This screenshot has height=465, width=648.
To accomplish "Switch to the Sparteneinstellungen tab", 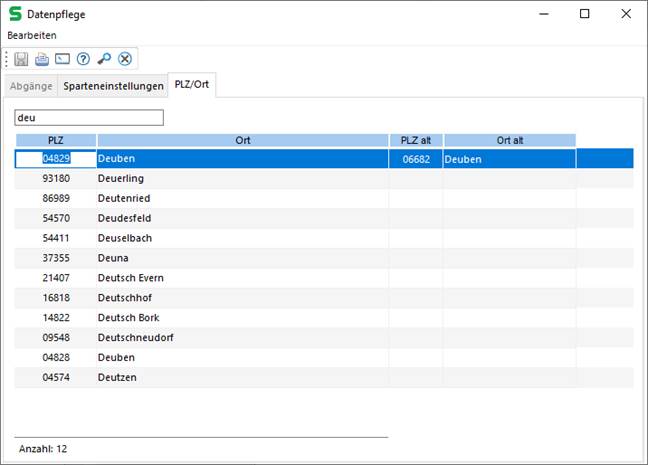I will 113,86.
